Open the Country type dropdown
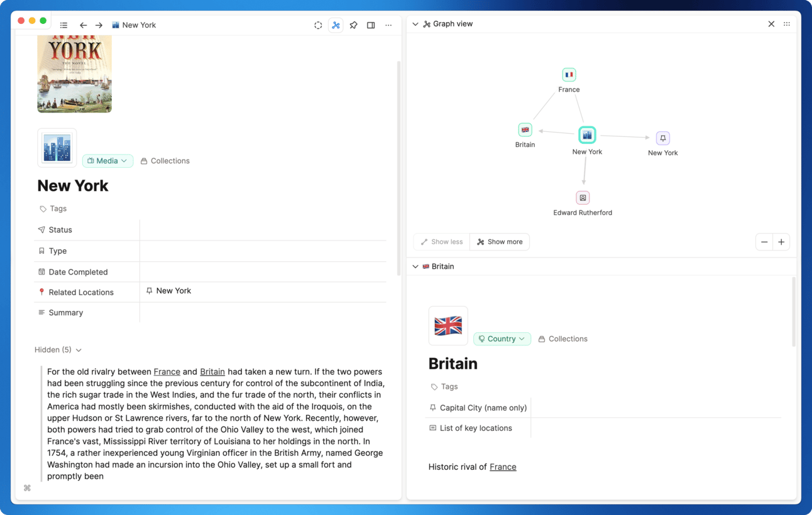Viewport: 812px width, 515px height. pyautogui.click(x=502, y=339)
